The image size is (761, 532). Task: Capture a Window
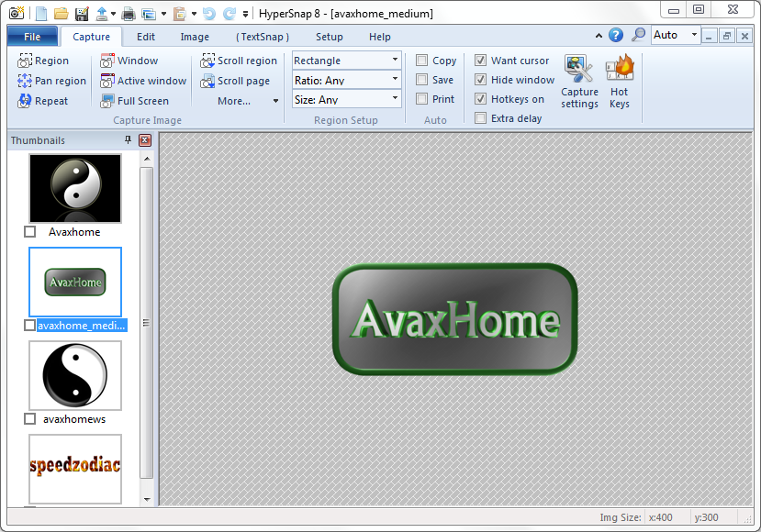129,61
